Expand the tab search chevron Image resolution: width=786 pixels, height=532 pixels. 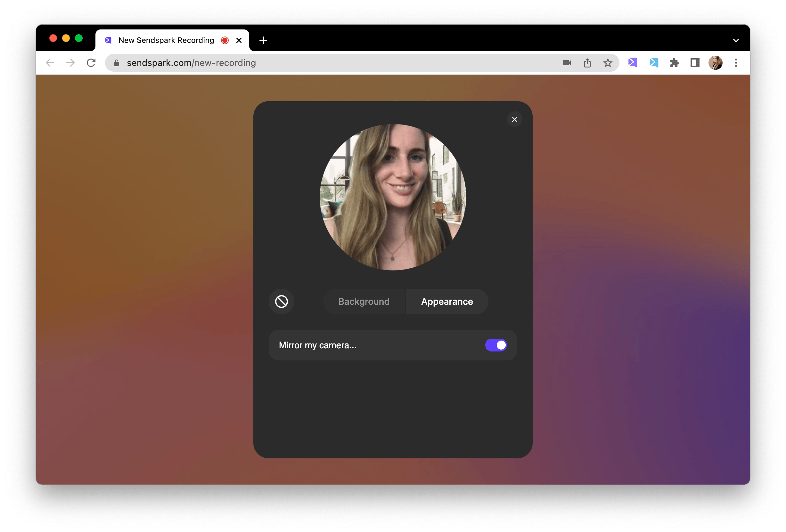[x=736, y=41]
